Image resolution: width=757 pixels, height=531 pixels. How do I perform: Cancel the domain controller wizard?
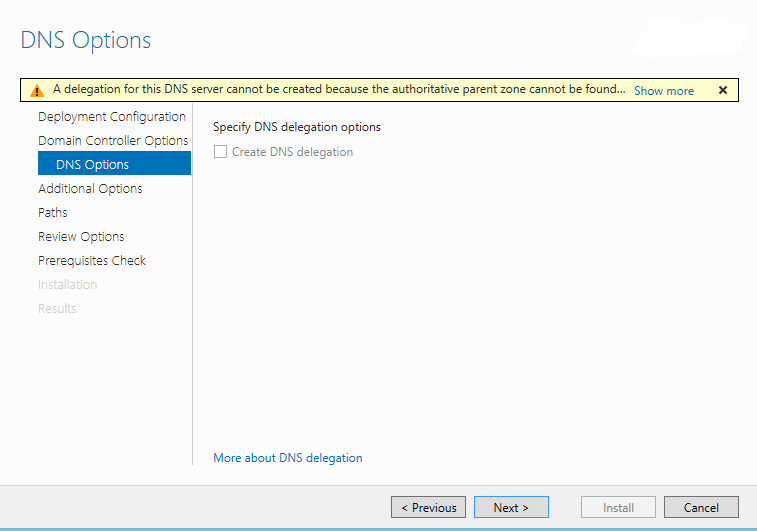coord(701,507)
